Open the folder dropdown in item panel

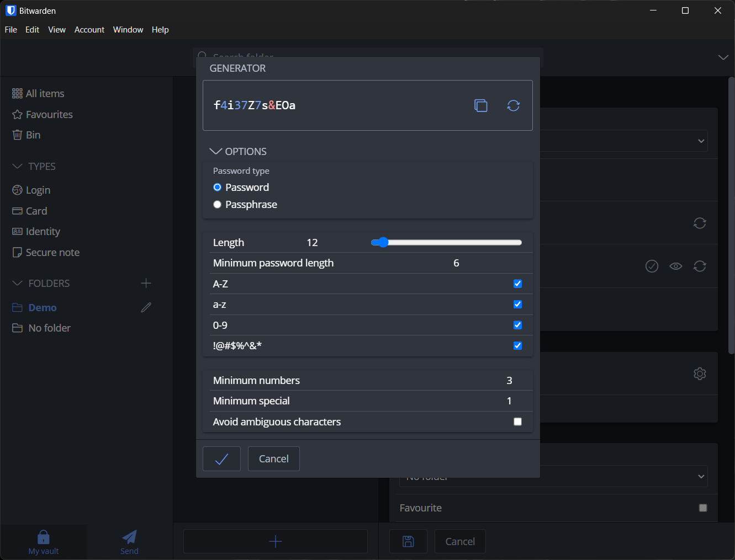pos(553,476)
